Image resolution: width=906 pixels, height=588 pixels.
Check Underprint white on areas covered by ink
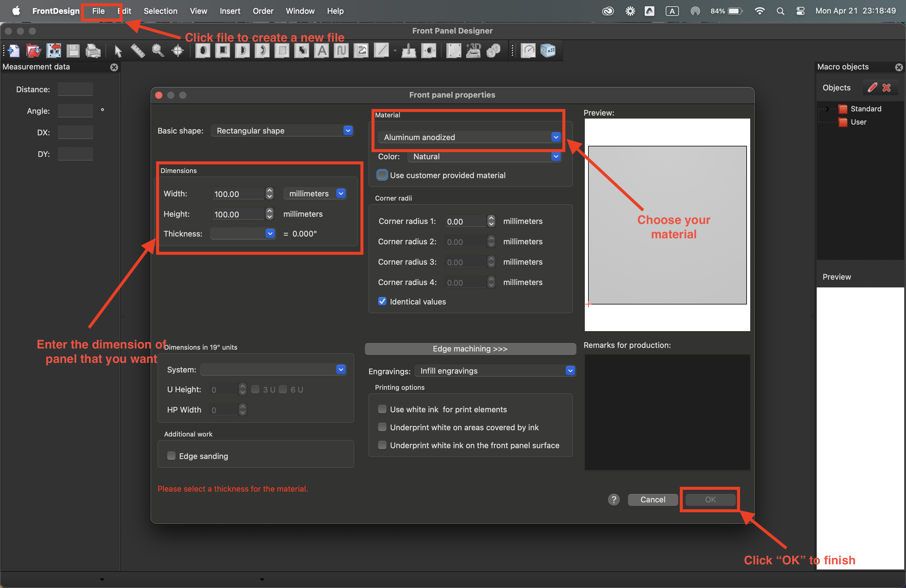(x=382, y=427)
